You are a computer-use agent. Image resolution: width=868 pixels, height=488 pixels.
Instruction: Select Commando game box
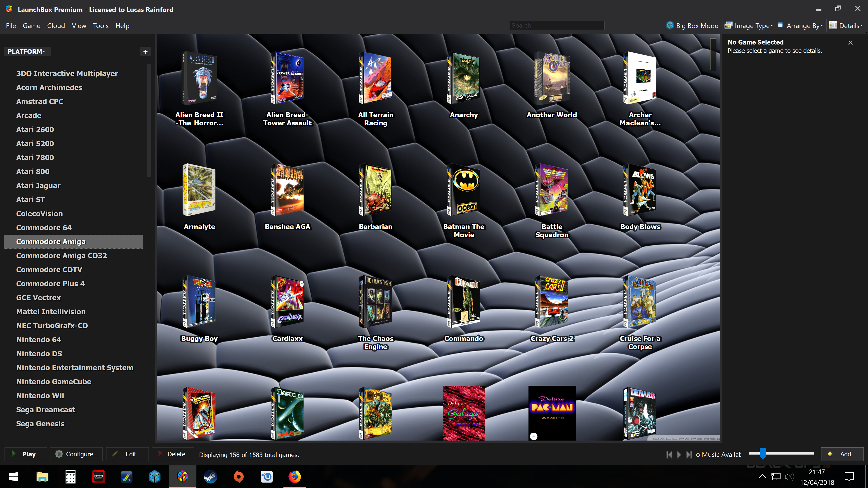(x=464, y=302)
